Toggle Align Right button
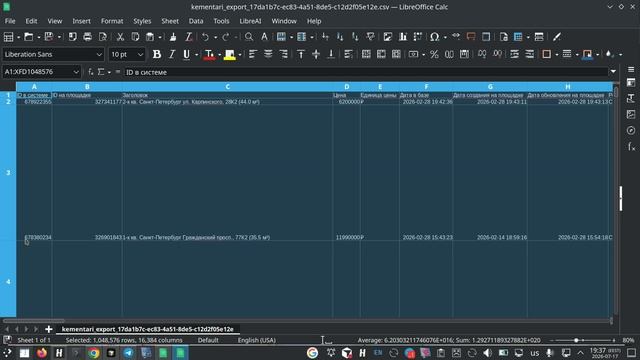Viewport: 640px width, 360px height. coord(283,54)
